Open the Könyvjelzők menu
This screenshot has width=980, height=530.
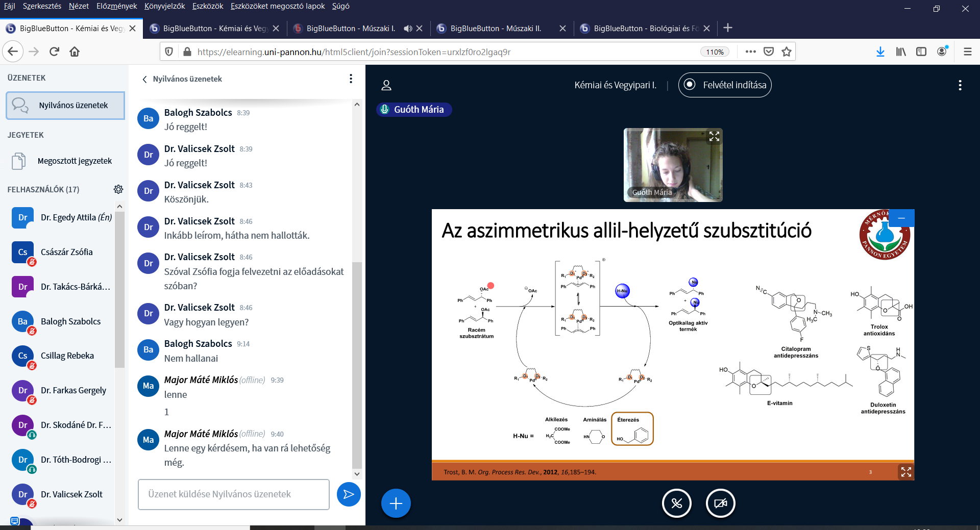point(164,6)
